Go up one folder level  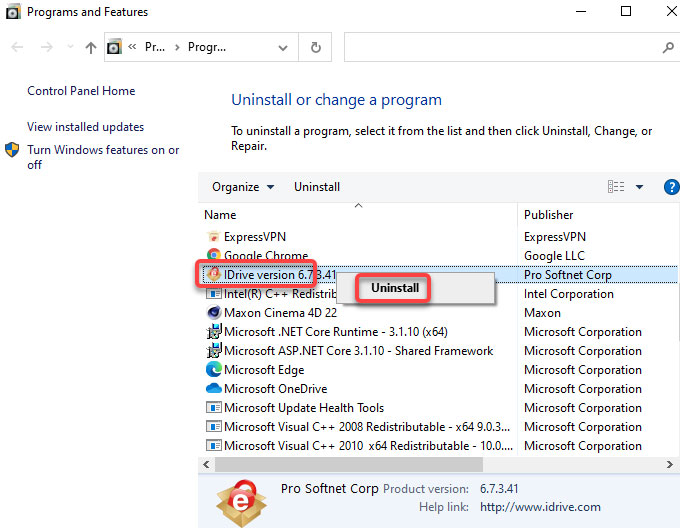[x=91, y=47]
